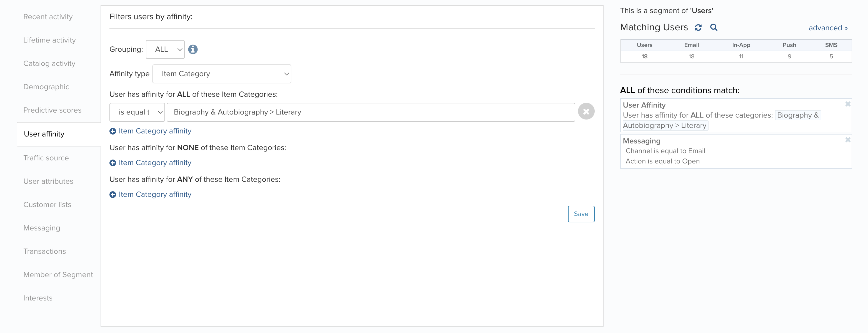Viewport: 868px width, 333px height.
Task: Click the In-App count 11
Action: tap(741, 57)
